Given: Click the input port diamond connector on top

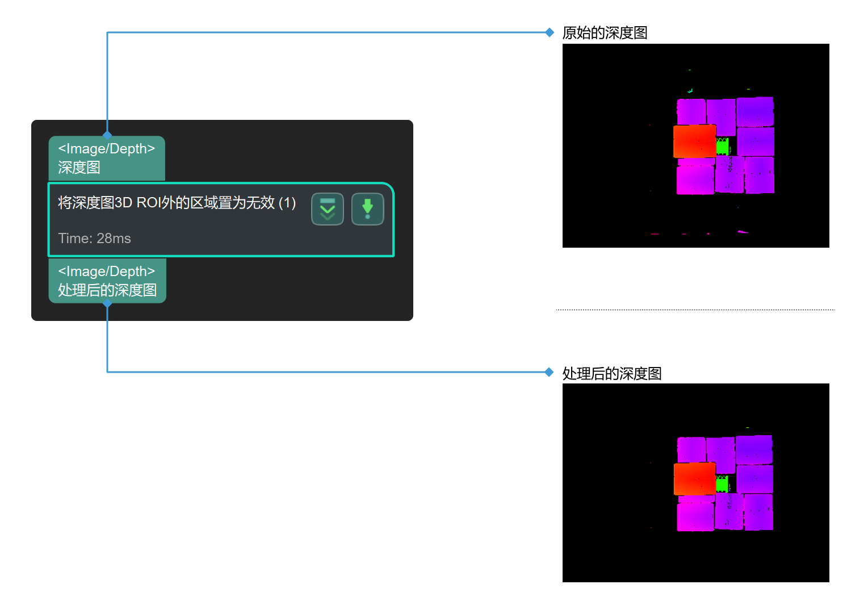Looking at the screenshot, I should 107,135.
